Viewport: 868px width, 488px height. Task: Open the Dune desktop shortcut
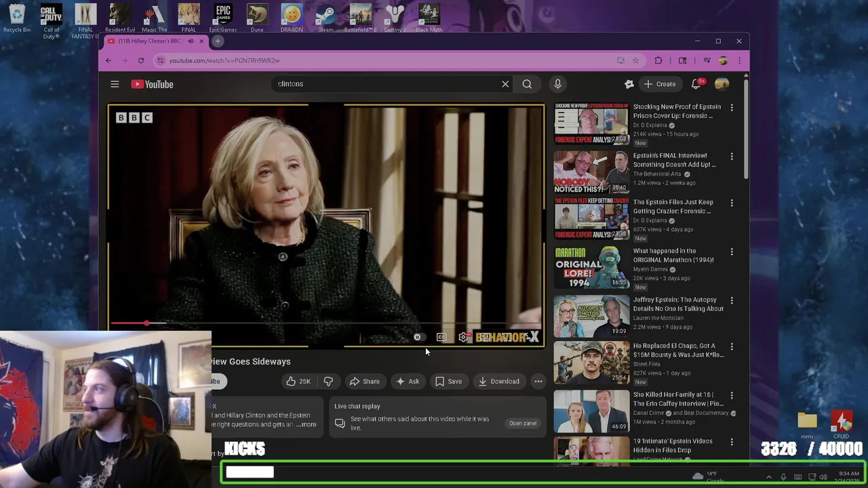click(257, 18)
